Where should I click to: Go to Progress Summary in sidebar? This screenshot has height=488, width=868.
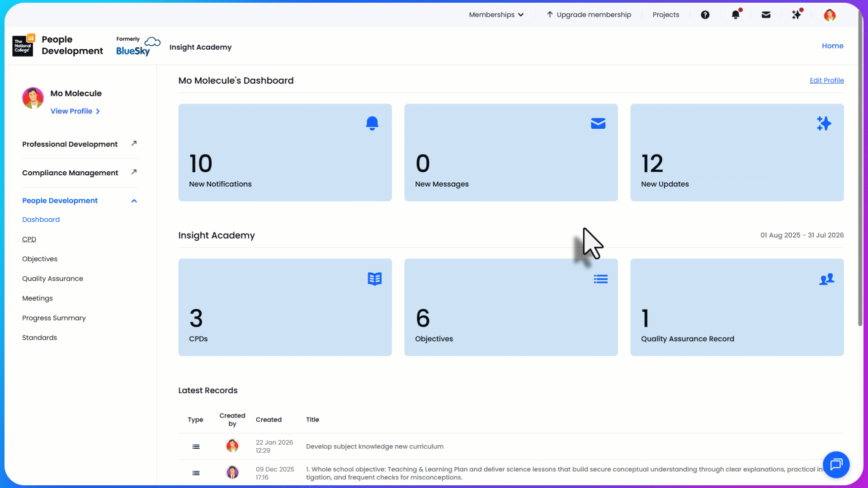[54, 318]
